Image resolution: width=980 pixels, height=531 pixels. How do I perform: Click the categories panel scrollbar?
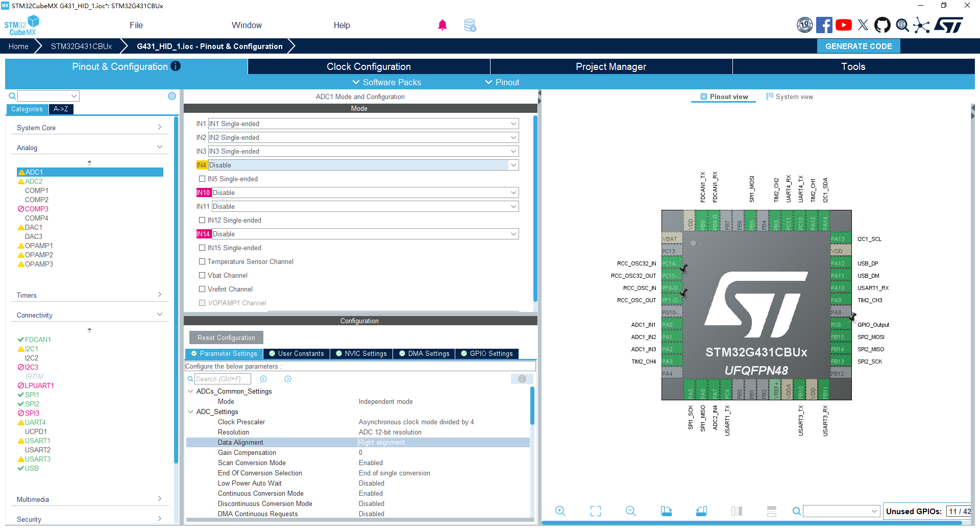[176, 291]
